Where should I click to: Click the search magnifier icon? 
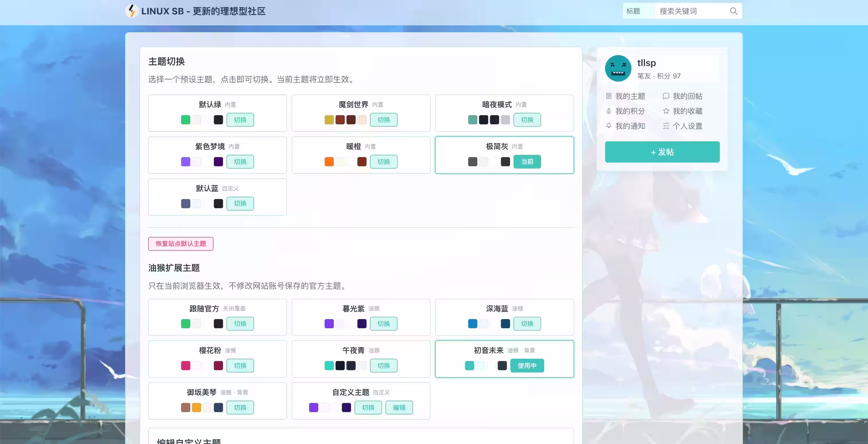734,11
